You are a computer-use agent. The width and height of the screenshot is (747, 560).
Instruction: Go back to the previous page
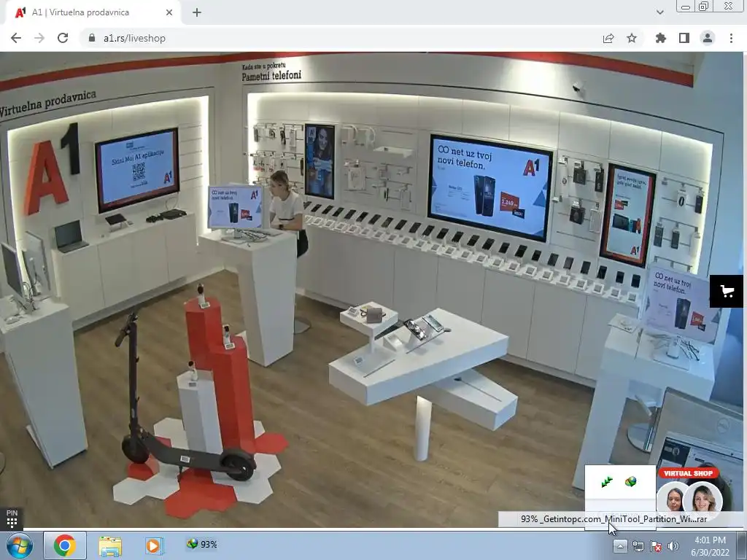16,38
